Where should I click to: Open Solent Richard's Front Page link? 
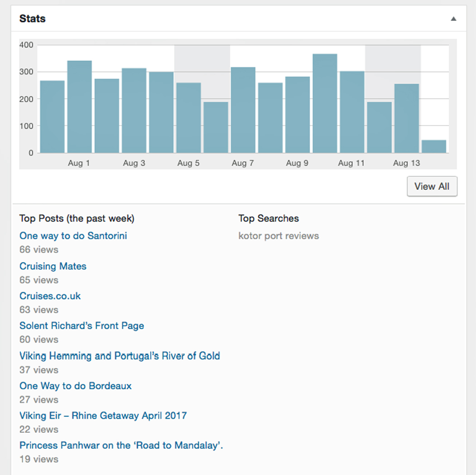point(82,326)
